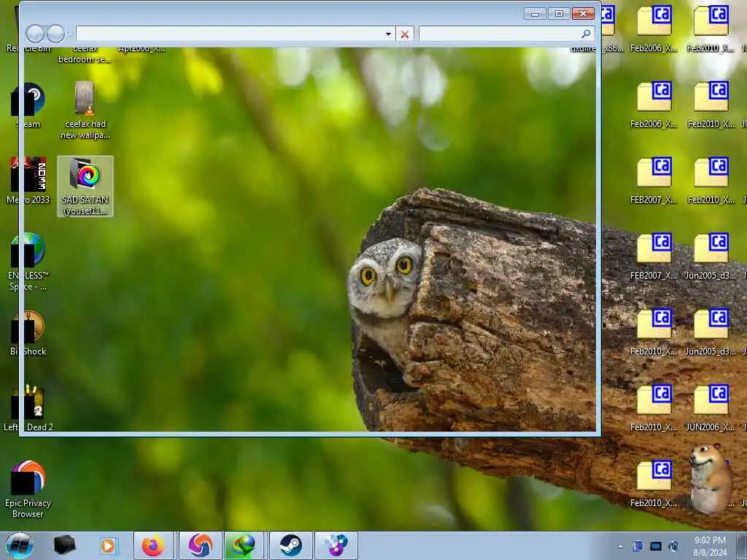
Task: Click the search magnifier icon in the window
Action: click(x=586, y=34)
